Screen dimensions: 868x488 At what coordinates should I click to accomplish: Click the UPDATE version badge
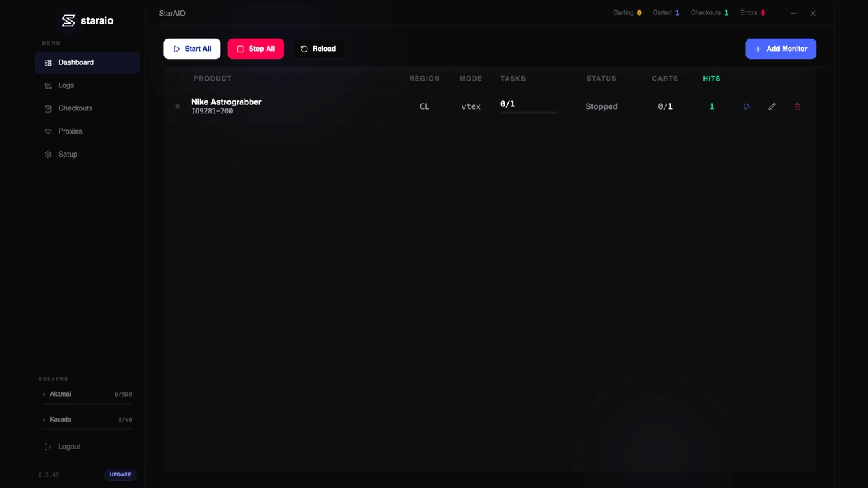click(x=120, y=474)
